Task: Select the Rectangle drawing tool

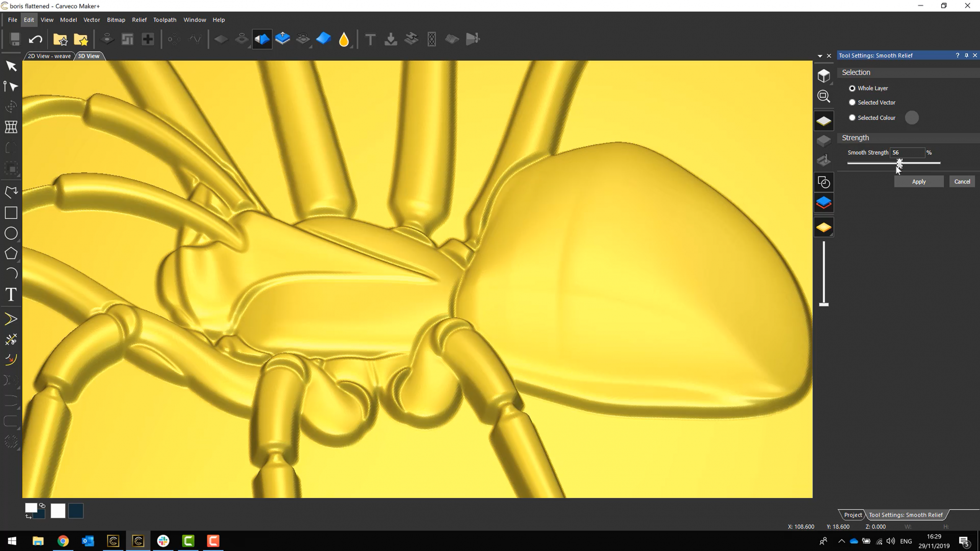Action: click(11, 213)
